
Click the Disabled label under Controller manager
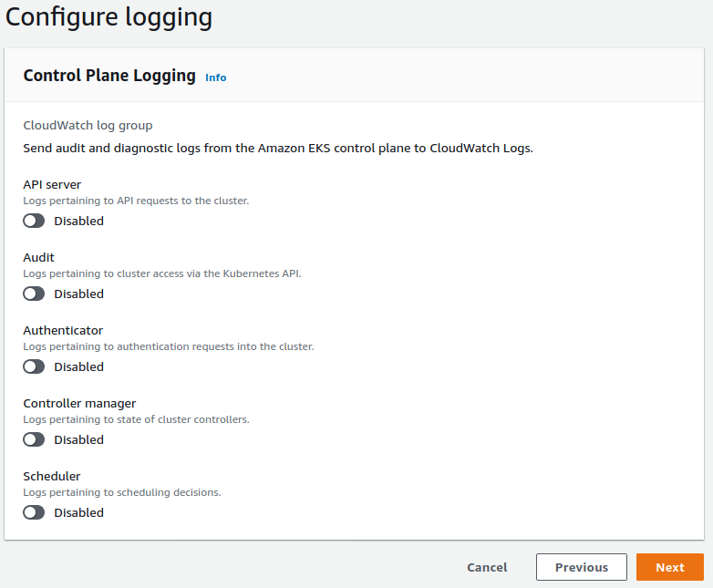click(x=78, y=439)
